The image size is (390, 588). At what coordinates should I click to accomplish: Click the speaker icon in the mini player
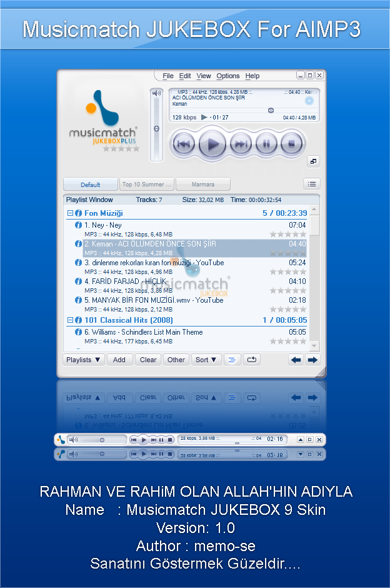(73, 440)
